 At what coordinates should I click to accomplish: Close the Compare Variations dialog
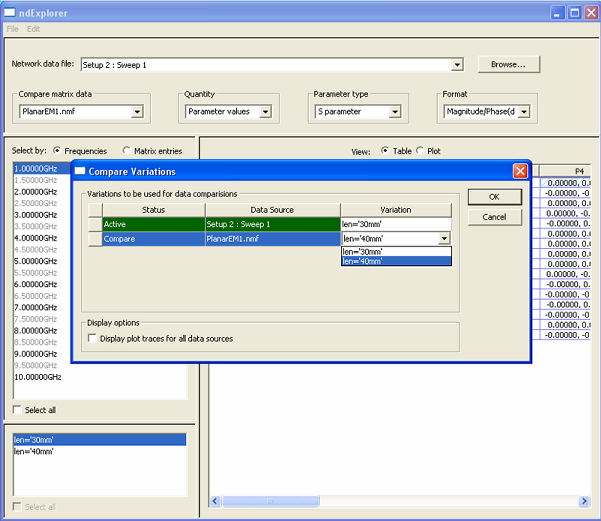[519, 171]
